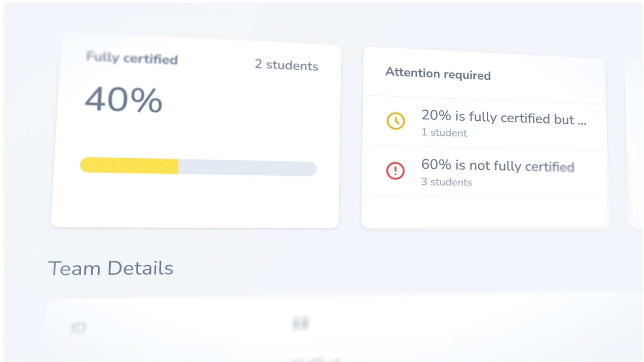Image resolution: width=644 pixels, height=362 pixels.
Task: Click the '1 student' subtitle
Action: coord(444,133)
